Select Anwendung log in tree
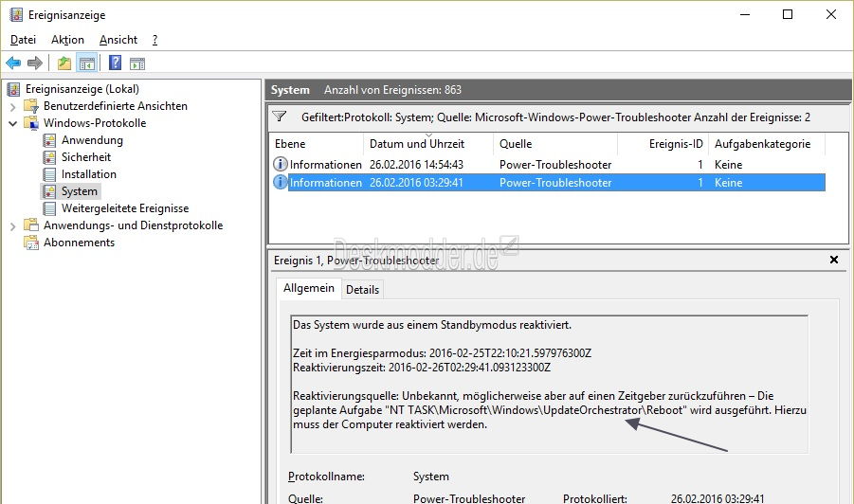 (92, 140)
